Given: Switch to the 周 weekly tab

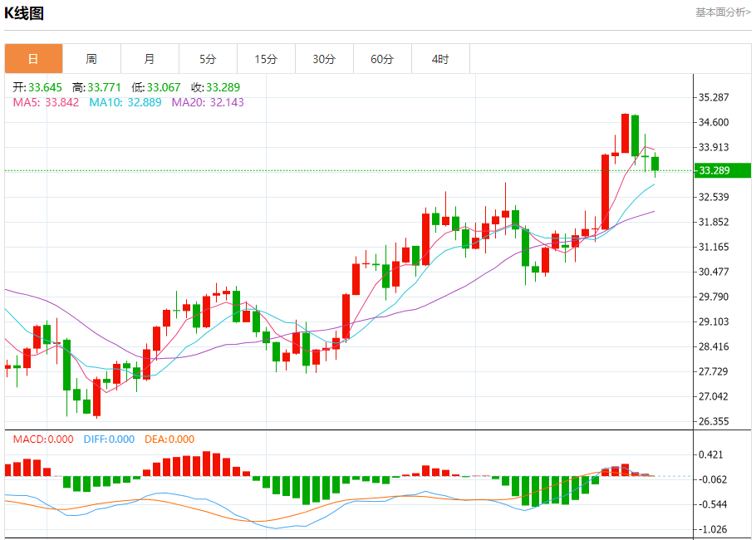Looking at the screenshot, I should (91, 59).
